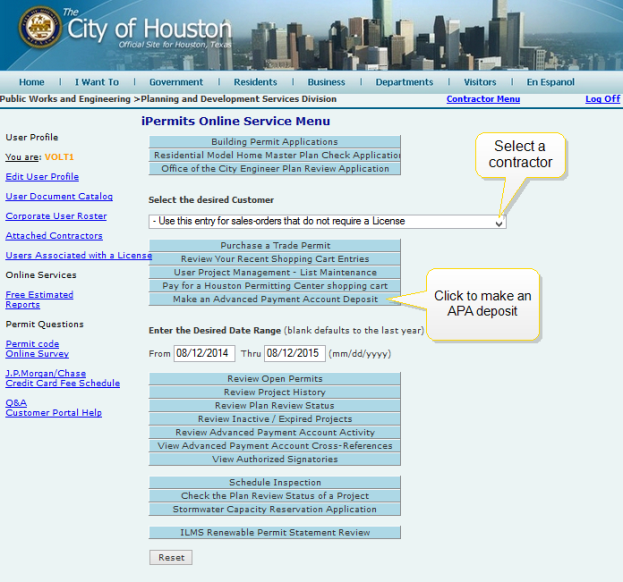This screenshot has width=623, height=582.
Task: Open the Business menu
Action: tap(326, 82)
